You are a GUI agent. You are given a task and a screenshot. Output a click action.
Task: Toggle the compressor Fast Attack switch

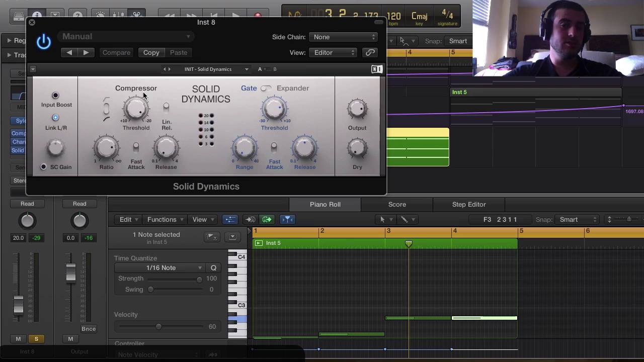(136, 147)
